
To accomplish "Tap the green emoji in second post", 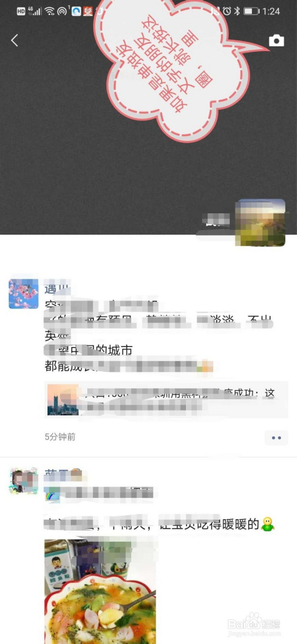I will click(x=268, y=524).
